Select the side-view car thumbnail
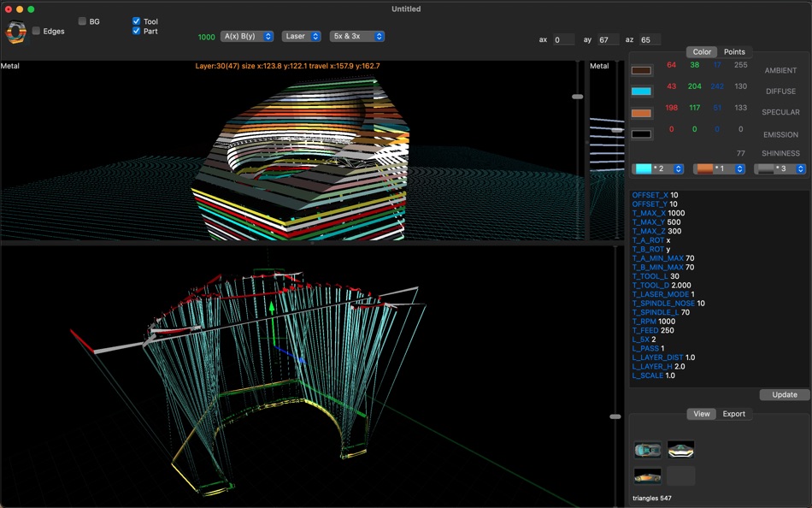The image size is (812, 508). pos(647,476)
